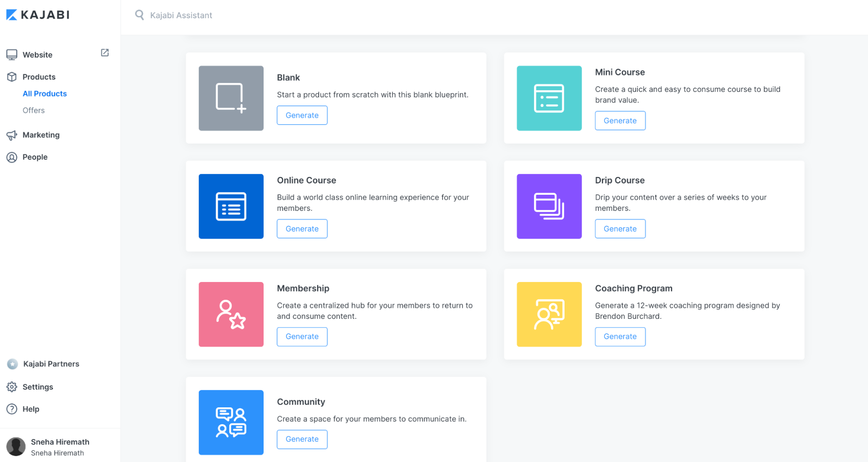868x462 pixels.
Task: Open website via external link icon
Action: (105, 52)
